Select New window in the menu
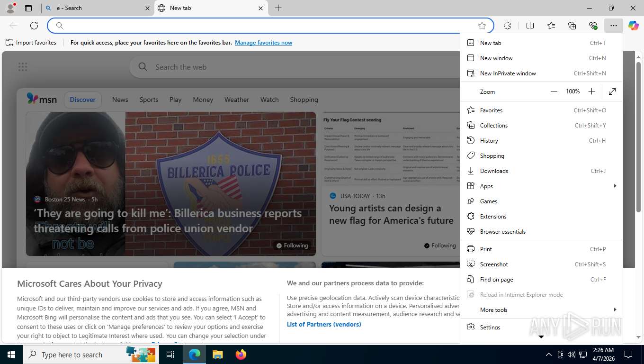The image size is (644, 364). coord(541,58)
